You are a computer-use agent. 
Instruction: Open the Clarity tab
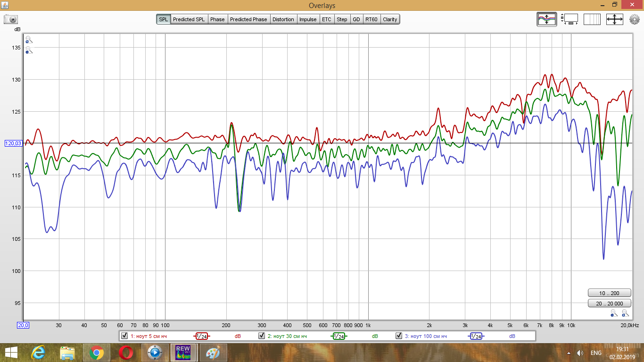pyautogui.click(x=390, y=19)
